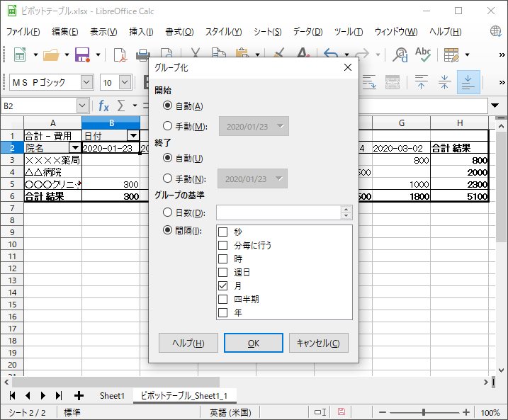Click the 日数 number input field
508x420 pixels.
coord(278,212)
